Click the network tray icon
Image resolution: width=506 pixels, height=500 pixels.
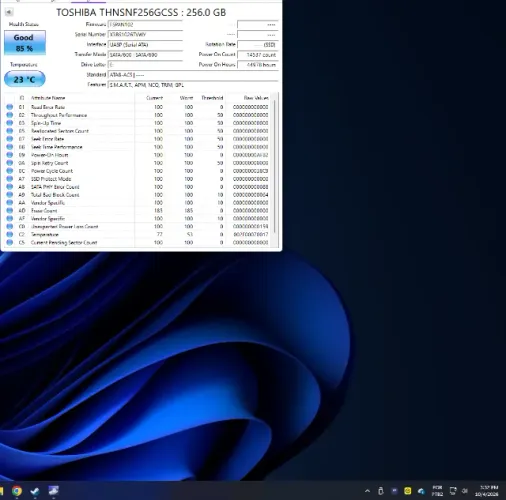click(453, 491)
